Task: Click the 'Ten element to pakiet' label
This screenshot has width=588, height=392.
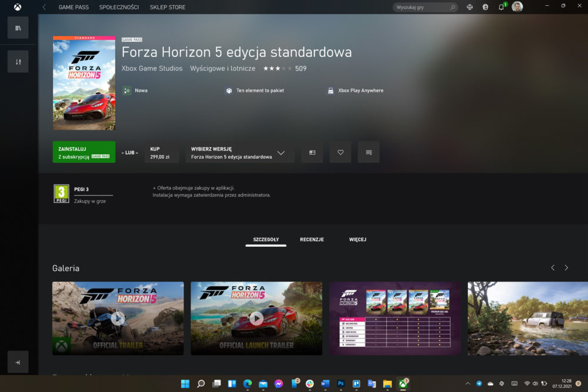Action: (260, 91)
